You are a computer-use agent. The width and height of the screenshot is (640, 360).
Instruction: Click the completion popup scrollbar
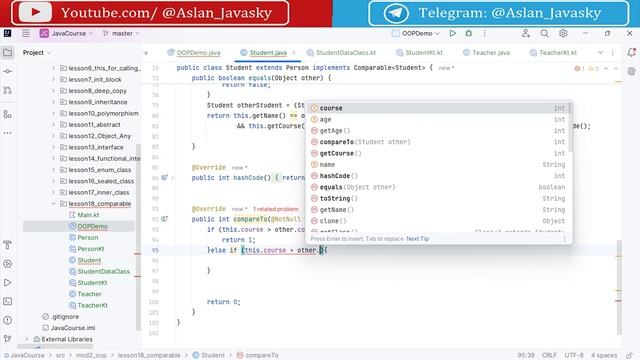point(570,128)
